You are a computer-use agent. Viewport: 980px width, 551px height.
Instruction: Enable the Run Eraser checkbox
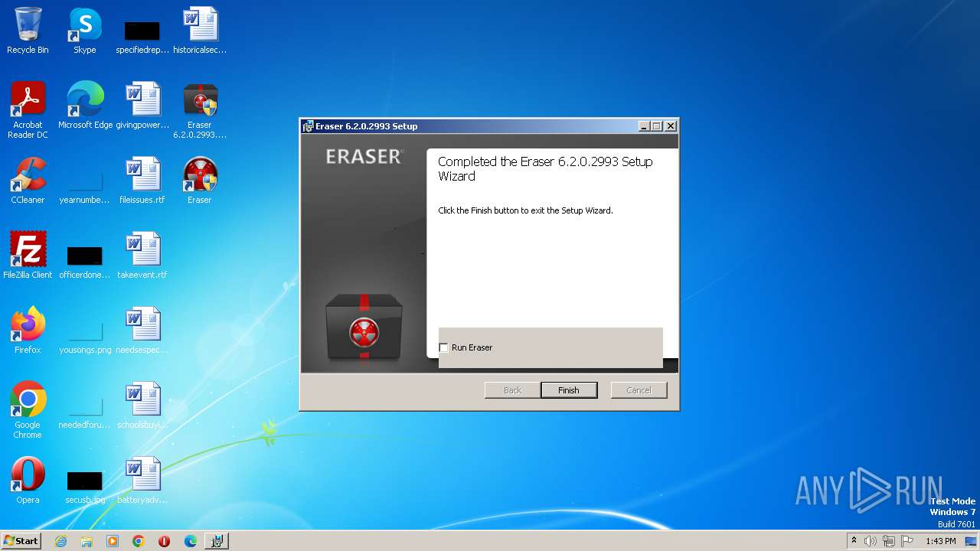pyautogui.click(x=443, y=347)
